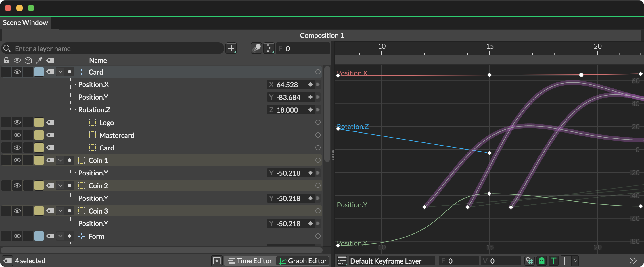Screen dimensions: 644x267
Task: Collapse the Card layer properties
Action: [60, 72]
